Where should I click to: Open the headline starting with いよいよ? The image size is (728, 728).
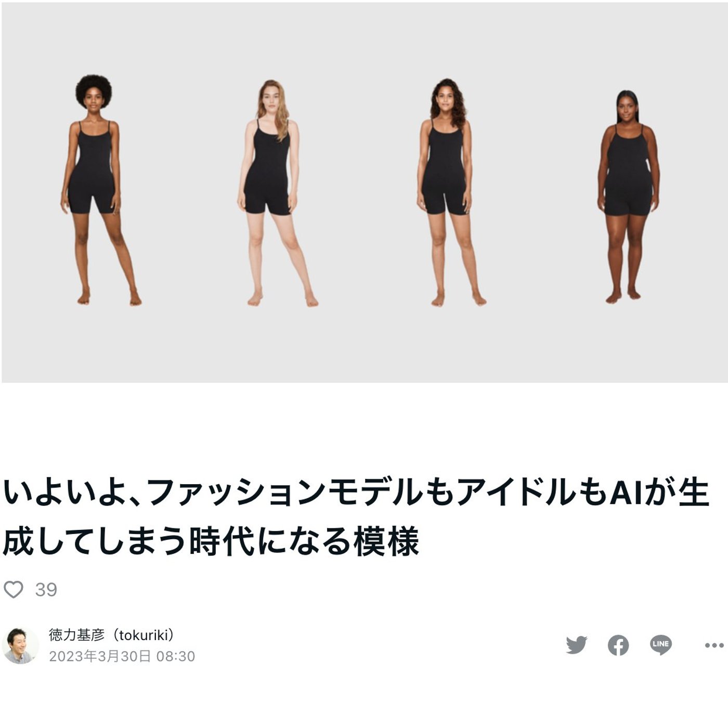356,517
